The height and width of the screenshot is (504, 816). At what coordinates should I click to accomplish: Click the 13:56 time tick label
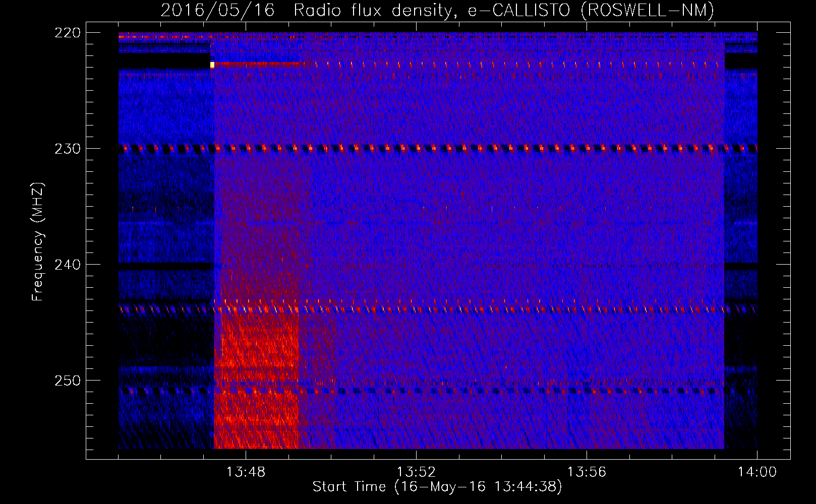pos(587,472)
